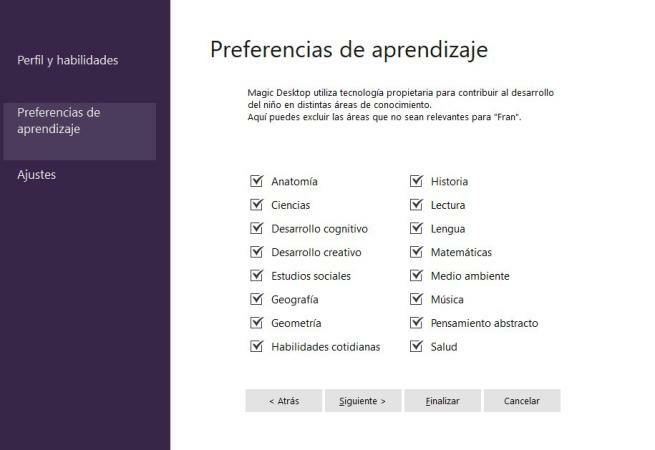Toggle the Ciencias checkbox
Screen dimensions: 655x450
[255, 205]
